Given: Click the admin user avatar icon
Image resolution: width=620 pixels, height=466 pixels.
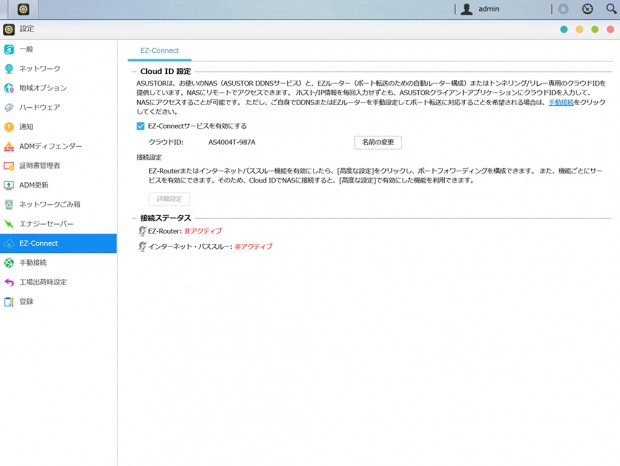Looking at the screenshot, I should coord(467,9).
